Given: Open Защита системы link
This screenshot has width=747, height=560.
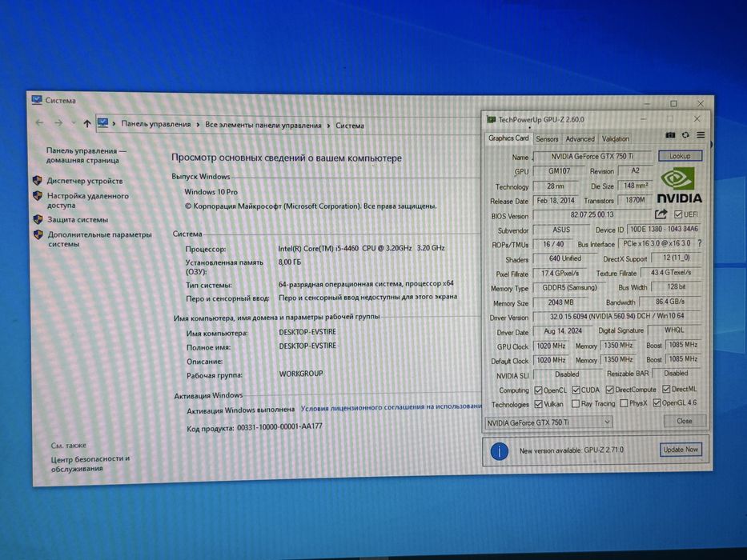Looking at the screenshot, I should click(x=78, y=219).
